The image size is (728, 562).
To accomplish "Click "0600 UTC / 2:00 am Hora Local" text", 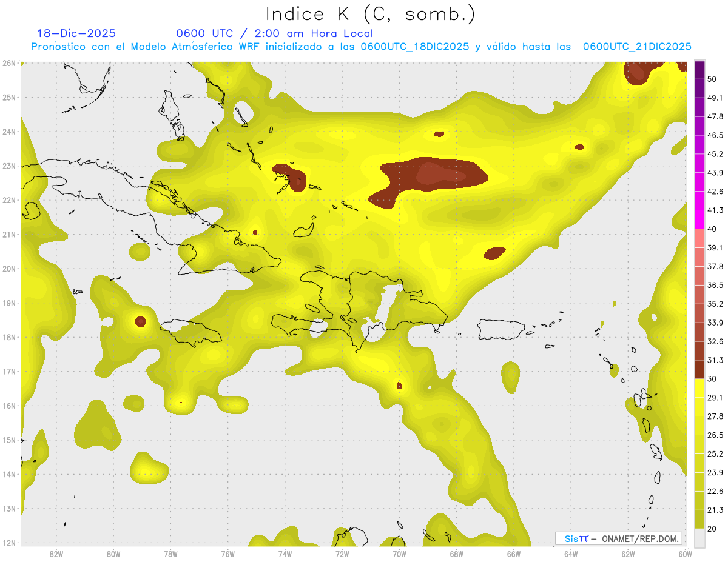I will pos(274,33).
